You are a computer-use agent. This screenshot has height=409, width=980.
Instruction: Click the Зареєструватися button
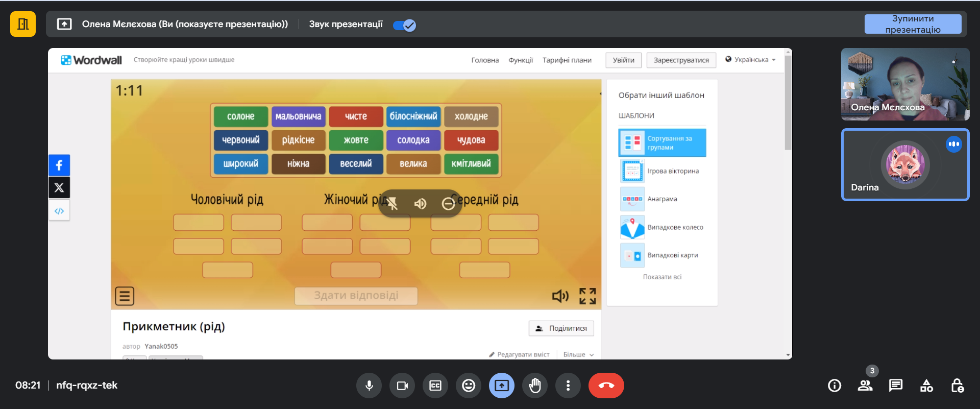681,60
